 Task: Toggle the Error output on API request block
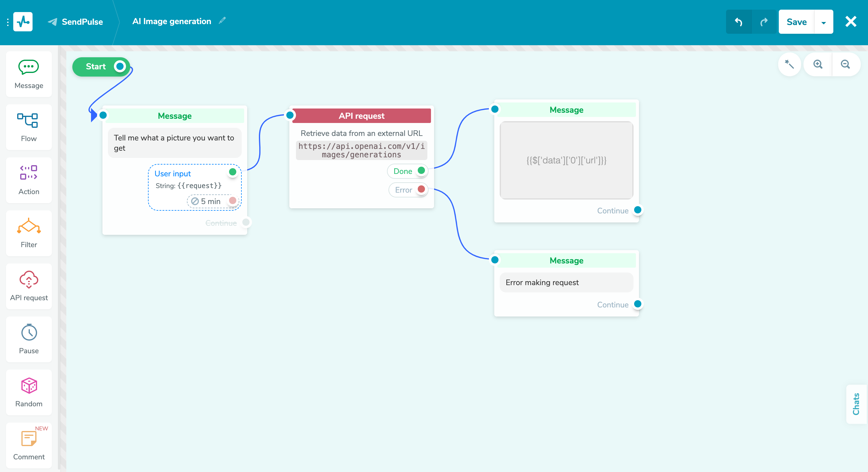pyautogui.click(x=421, y=189)
